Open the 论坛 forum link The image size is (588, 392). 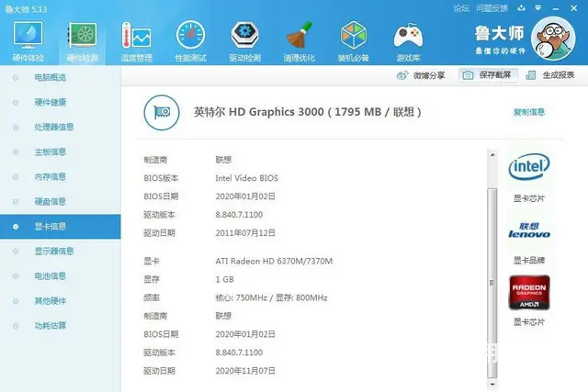461,8
